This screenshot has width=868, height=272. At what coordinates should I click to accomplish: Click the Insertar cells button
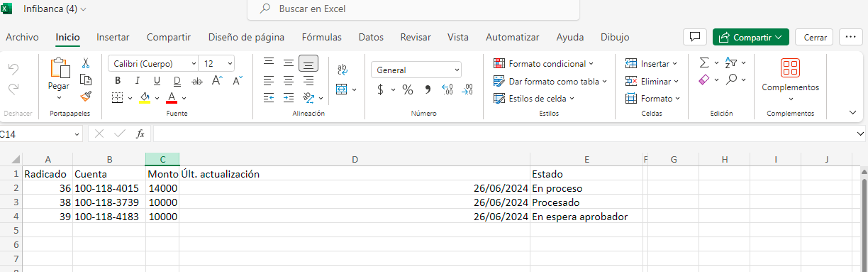(x=651, y=63)
